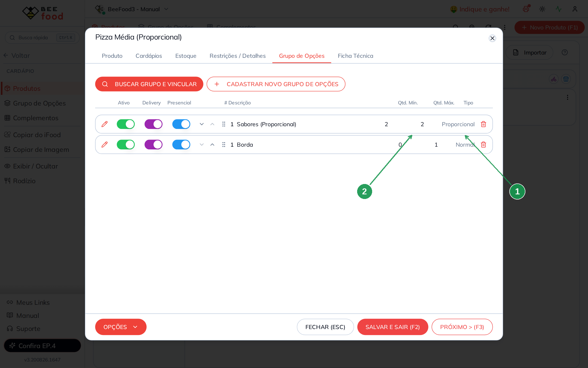Open the Restrições / Detalhes tab
Image resolution: width=588 pixels, height=368 pixels.
tap(238, 56)
